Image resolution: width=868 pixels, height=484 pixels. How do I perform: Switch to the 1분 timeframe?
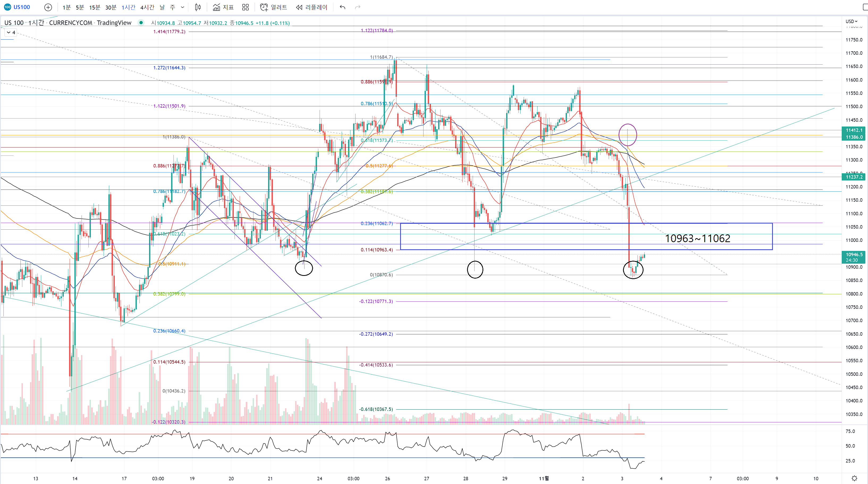(x=66, y=7)
